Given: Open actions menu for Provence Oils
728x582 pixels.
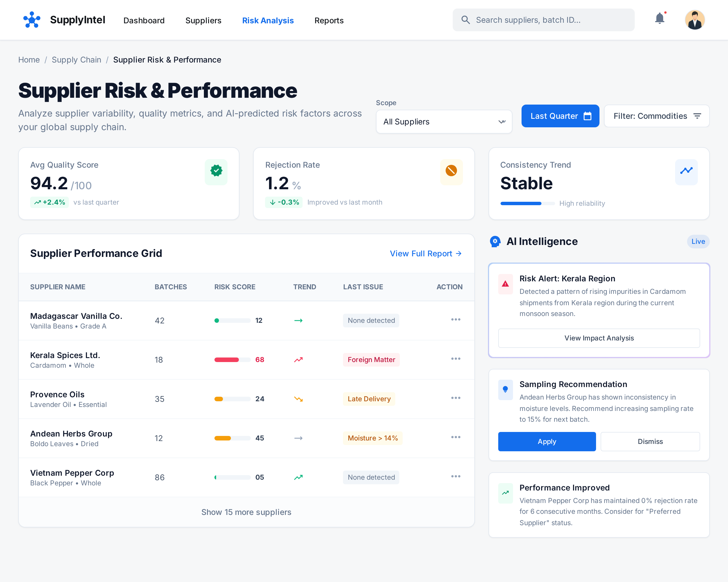Looking at the screenshot, I should pyautogui.click(x=456, y=398).
